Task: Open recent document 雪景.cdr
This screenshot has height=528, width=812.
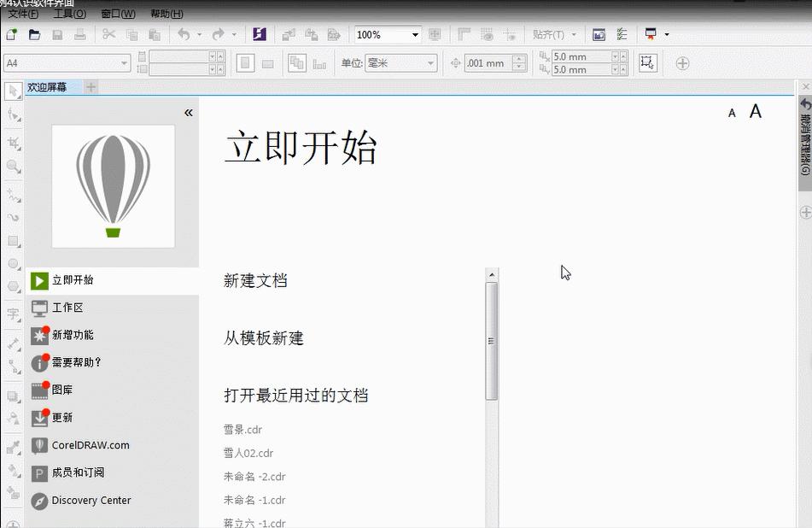Action: click(x=242, y=430)
